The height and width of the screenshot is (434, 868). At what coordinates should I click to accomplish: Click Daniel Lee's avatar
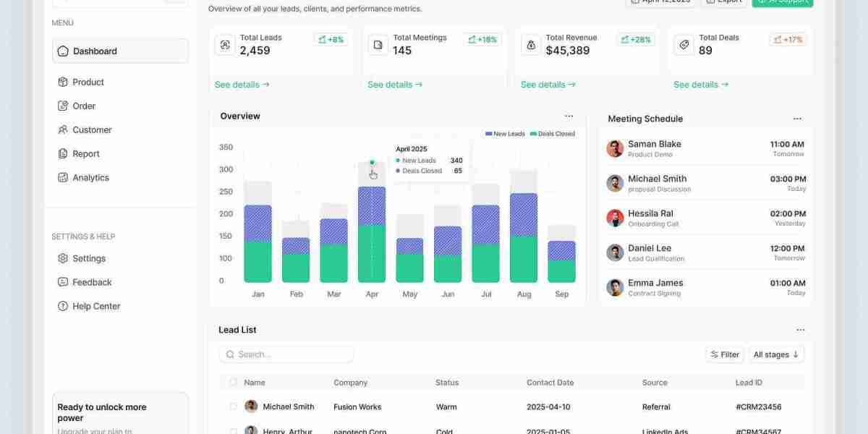pos(615,252)
